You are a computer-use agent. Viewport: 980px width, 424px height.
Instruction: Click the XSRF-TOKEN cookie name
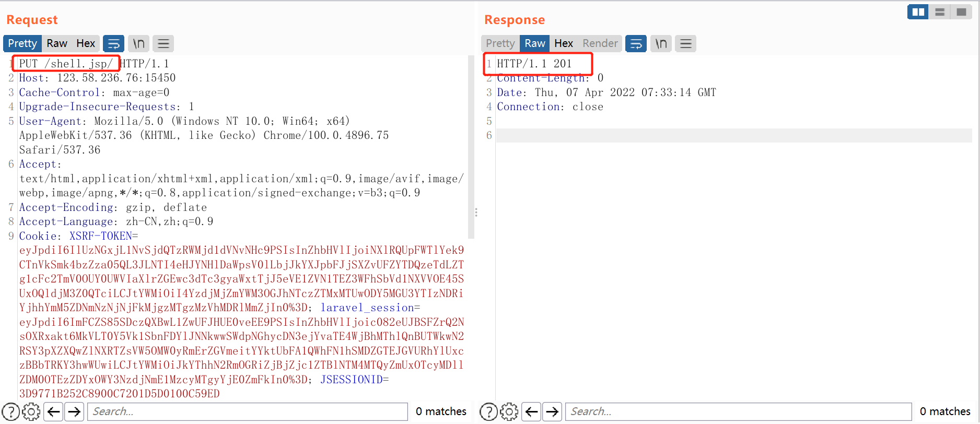[101, 236]
